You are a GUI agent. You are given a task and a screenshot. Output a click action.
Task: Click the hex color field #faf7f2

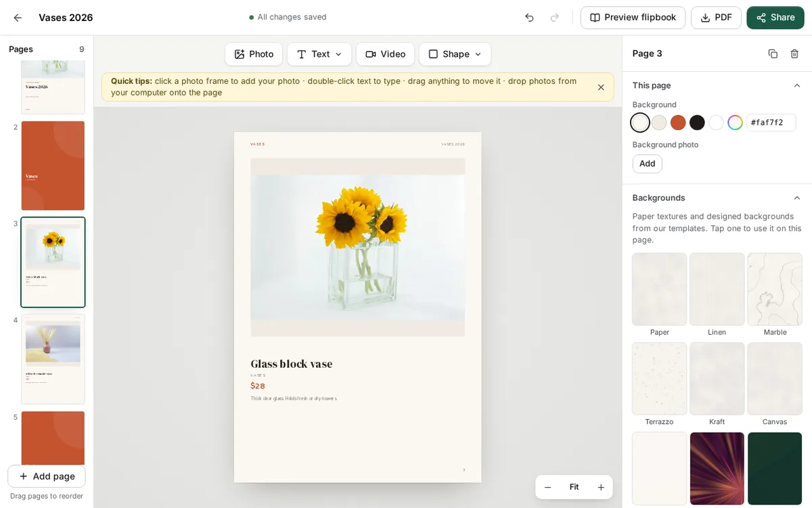click(771, 123)
